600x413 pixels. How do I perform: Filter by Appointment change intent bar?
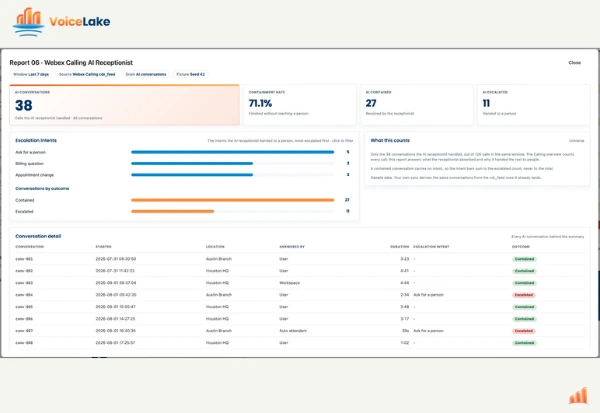(x=232, y=175)
